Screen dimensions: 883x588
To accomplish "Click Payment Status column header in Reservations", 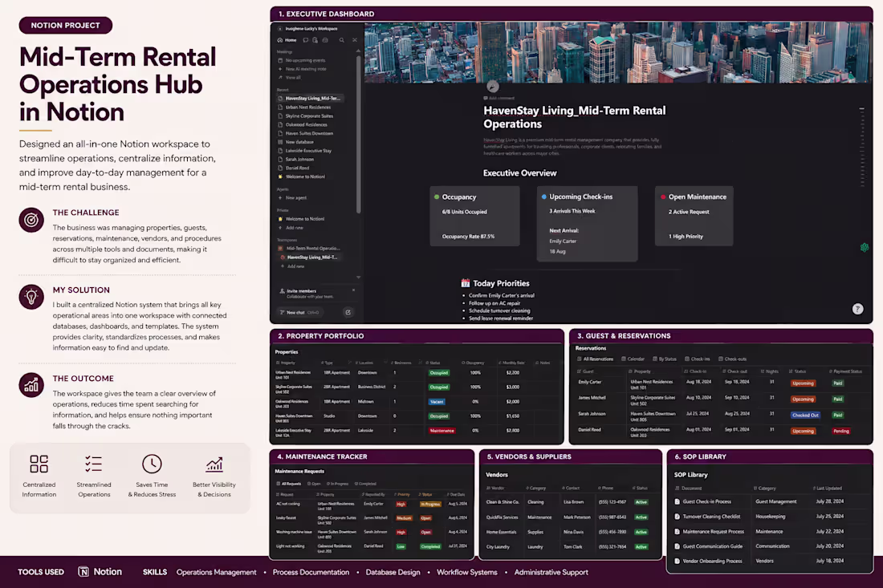I will [846, 371].
